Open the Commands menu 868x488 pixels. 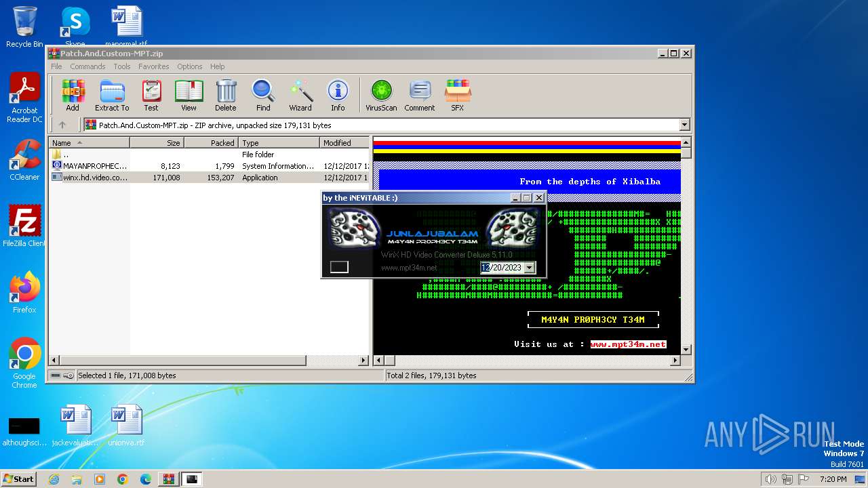click(x=87, y=66)
